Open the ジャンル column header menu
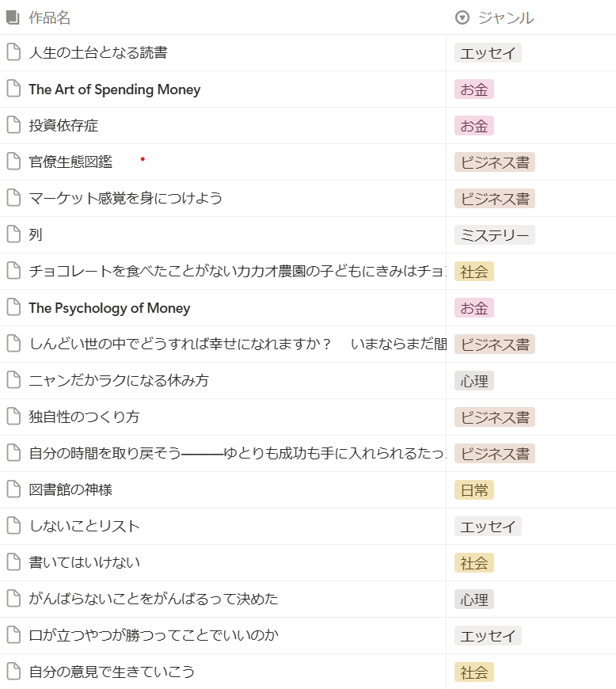Viewport: 616px width, 689px height. [x=505, y=17]
